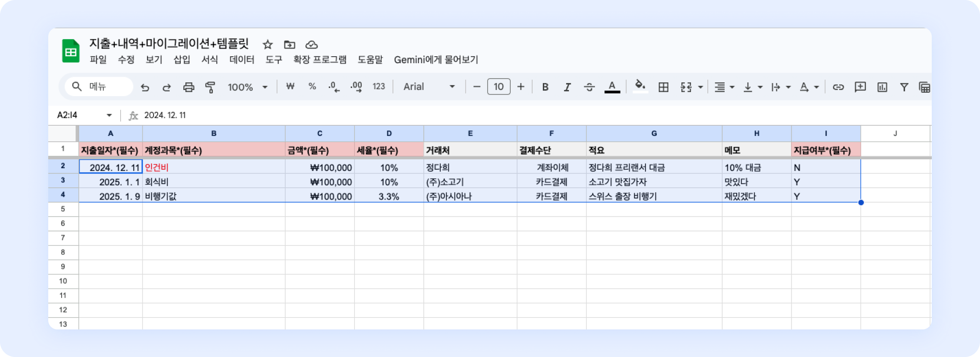Toggle bold formatting
The image size is (980, 357).
[x=545, y=87]
